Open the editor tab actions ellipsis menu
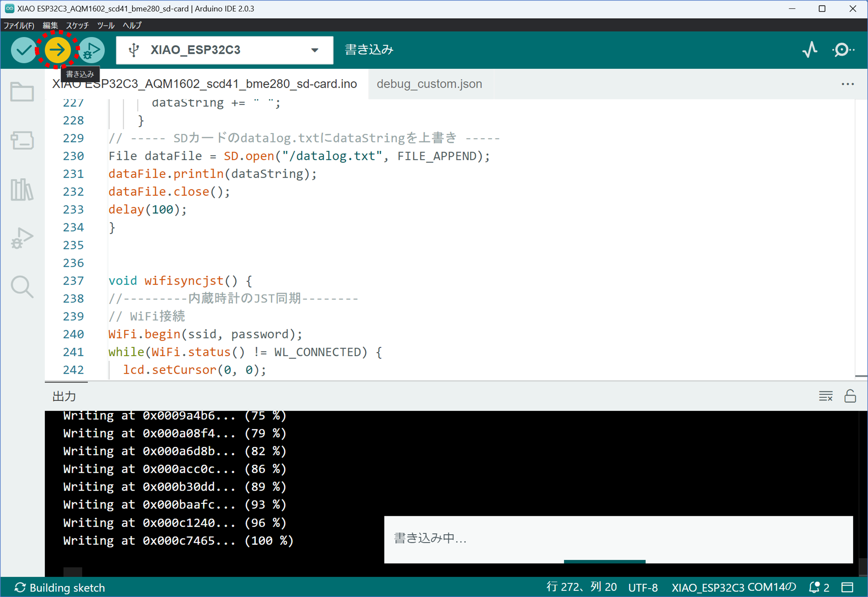This screenshot has width=868, height=597. tap(847, 84)
